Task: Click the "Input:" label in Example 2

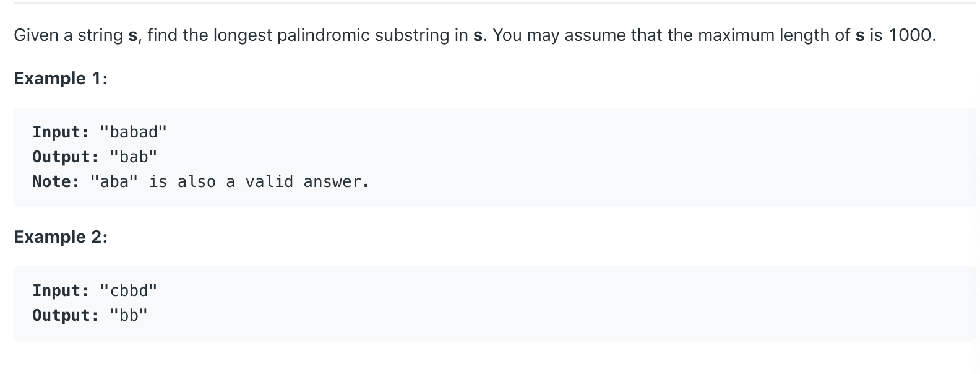Action: [x=61, y=290]
